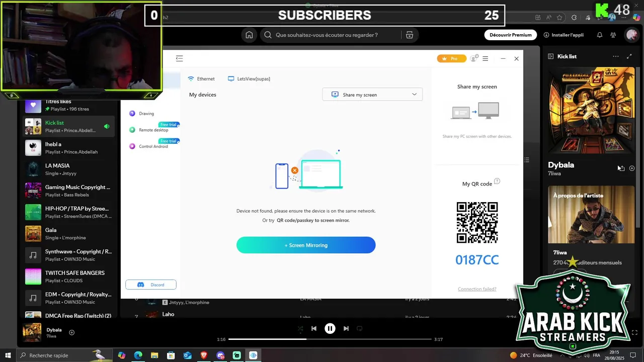Click passkey code 0187CC
The height and width of the screenshot is (362, 644).
point(477,260)
